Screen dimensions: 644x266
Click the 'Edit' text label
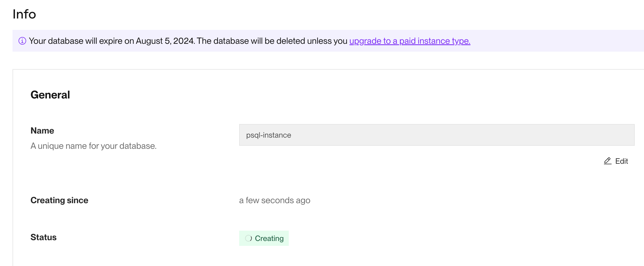pos(621,161)
